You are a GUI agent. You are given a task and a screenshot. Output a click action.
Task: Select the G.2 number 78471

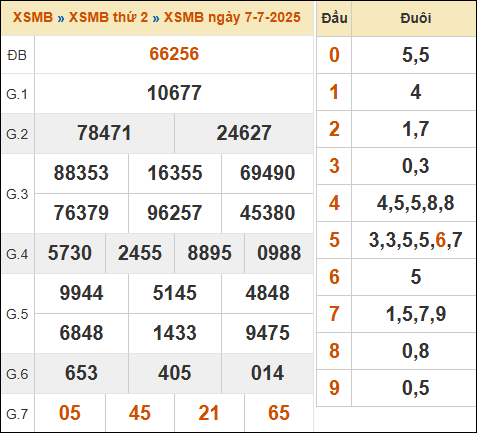(x=104, y=133)
